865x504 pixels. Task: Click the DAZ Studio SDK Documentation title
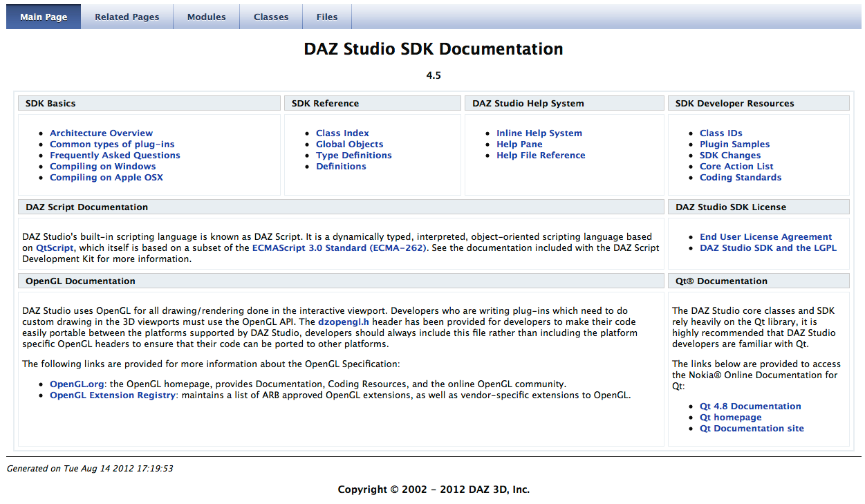pos(434,49)
